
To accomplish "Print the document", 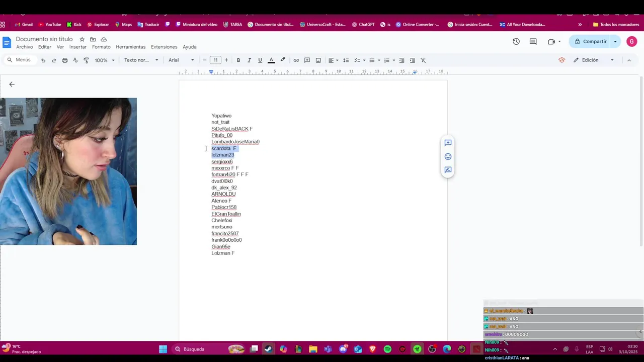I will pyautogui.click(x=65, y=60).
